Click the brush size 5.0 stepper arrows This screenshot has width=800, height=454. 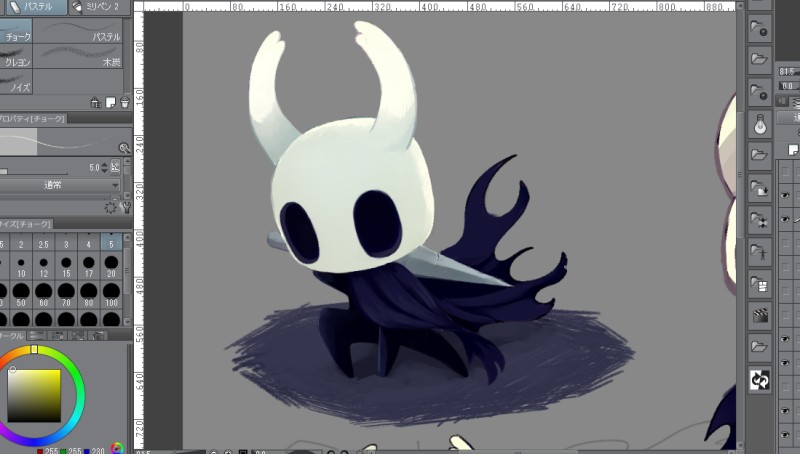(x=105, y=167)
